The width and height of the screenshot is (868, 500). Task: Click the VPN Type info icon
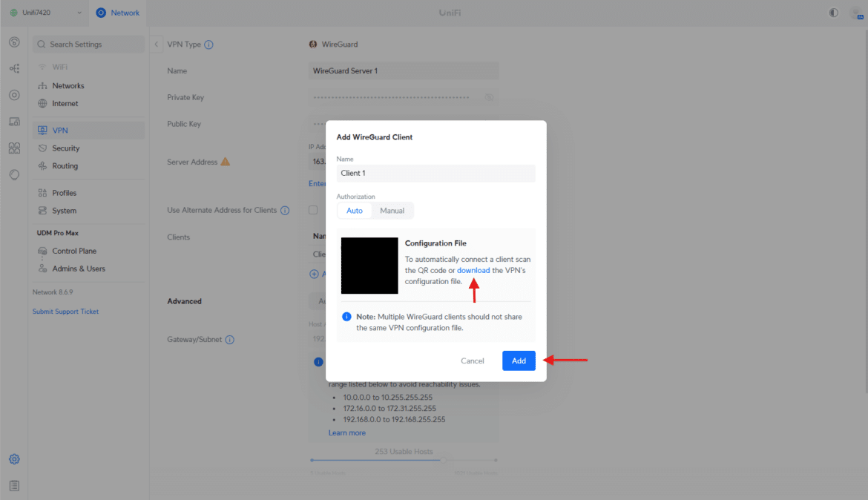point(208,45)
